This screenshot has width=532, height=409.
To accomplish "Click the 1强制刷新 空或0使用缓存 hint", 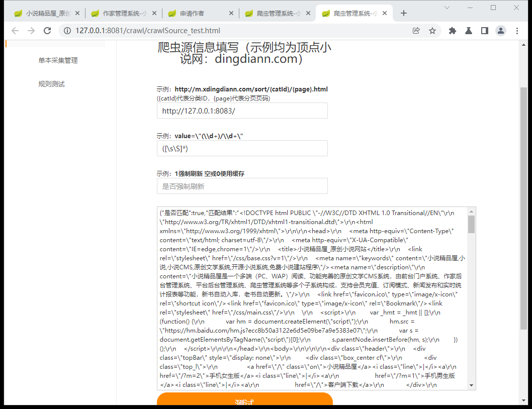I will click(x=209, y=174).
